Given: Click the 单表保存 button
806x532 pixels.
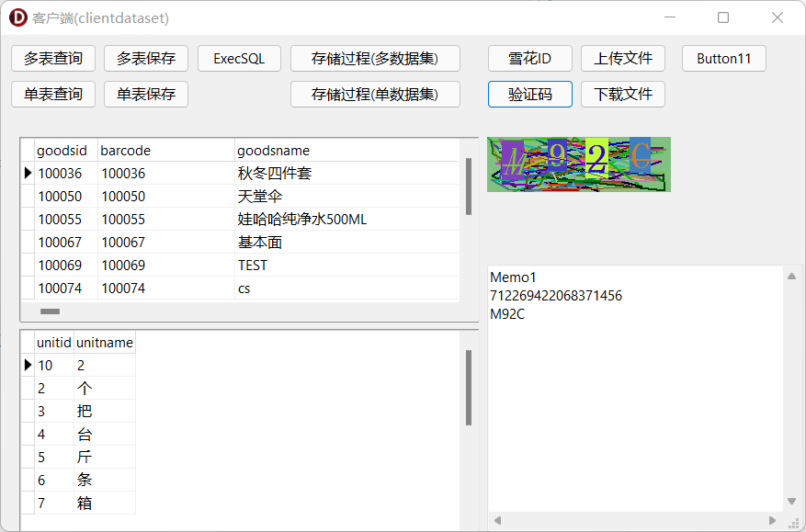Looking at the screenshot, I should click(x=146, y=94).
